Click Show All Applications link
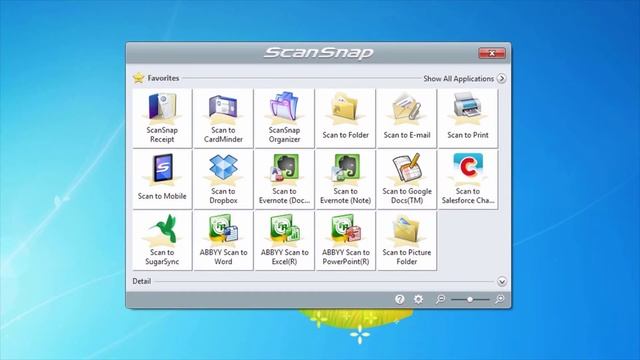 click(458, 78)
